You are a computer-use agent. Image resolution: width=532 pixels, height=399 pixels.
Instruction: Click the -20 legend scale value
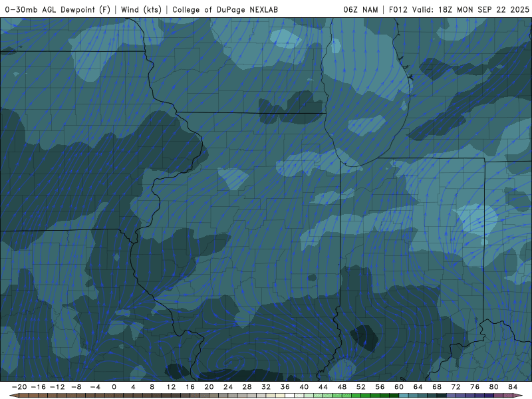(x=19, y=387)
